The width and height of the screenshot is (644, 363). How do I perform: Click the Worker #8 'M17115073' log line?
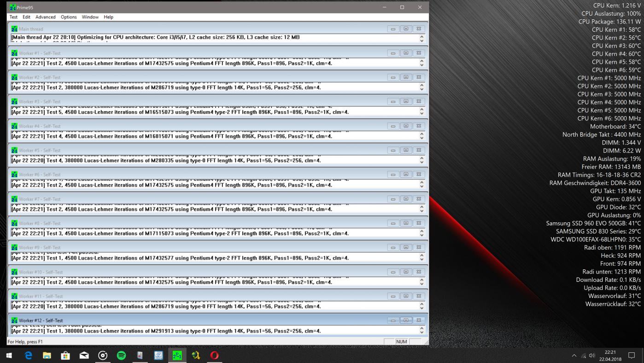click(180, 233)
